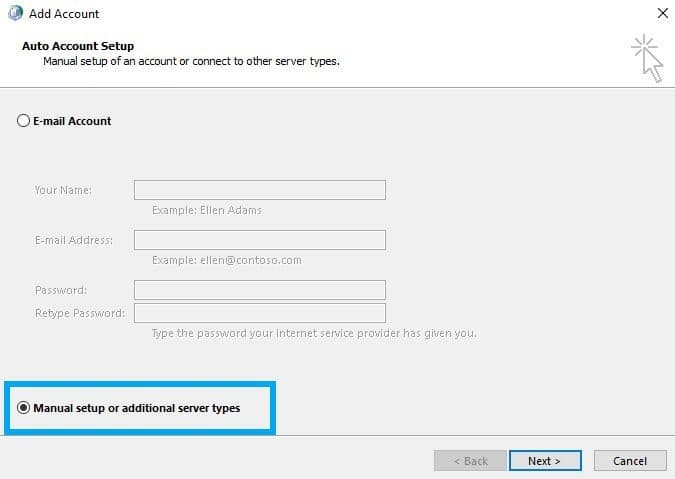675x479 pixels.
Task: Click the Your Name input field
Action: point(260,190)
